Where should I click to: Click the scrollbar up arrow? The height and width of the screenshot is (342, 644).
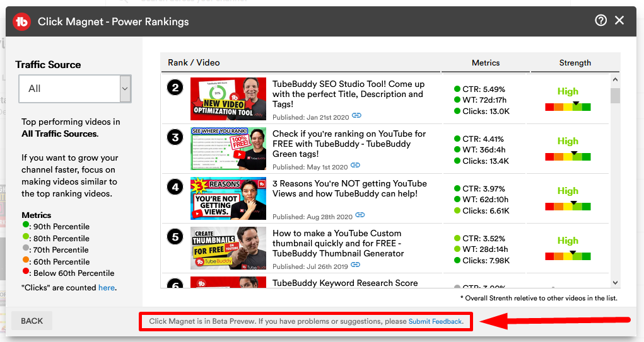pos(615,79)
